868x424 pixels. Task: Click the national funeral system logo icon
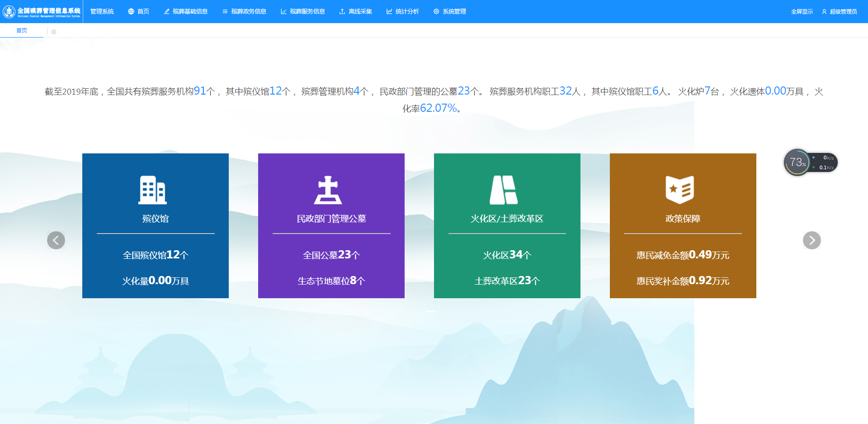pyautogui.click(x=9, y=11)
